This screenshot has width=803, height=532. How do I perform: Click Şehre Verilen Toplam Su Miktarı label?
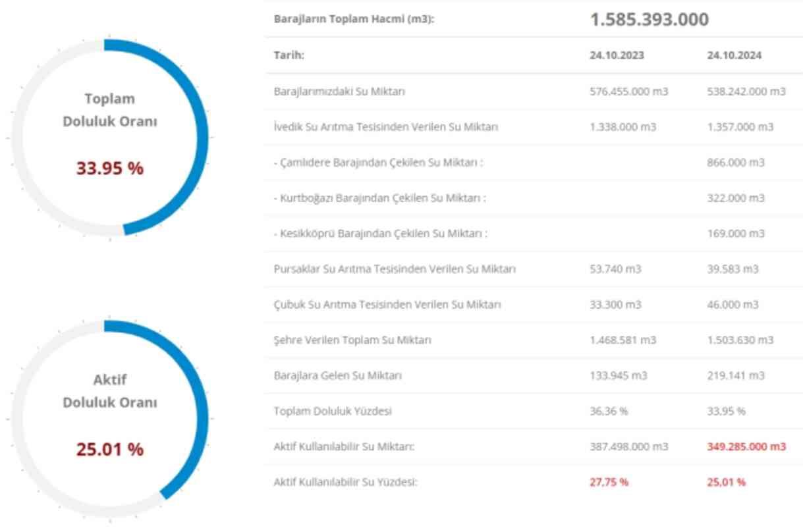352,340
